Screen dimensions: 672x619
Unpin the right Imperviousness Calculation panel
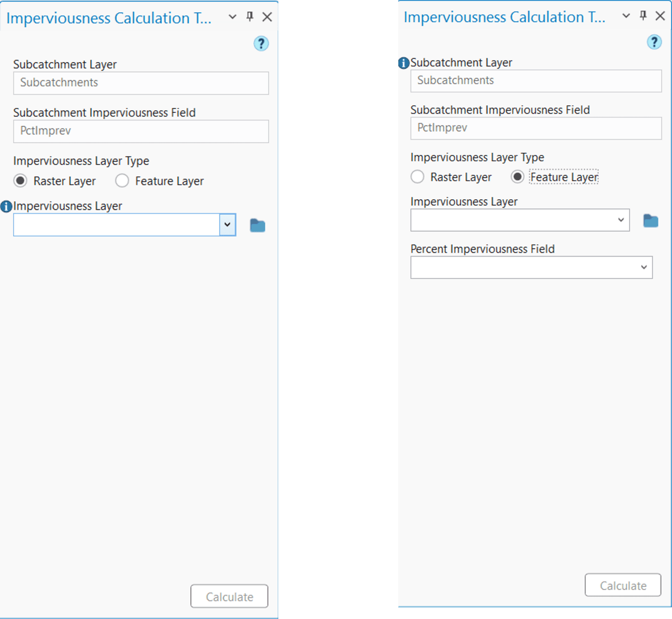pyautogui.click(x=642, y=15)
